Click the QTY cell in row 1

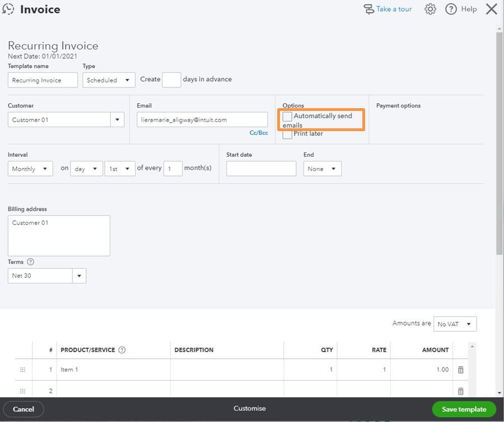tap(310, 369)
